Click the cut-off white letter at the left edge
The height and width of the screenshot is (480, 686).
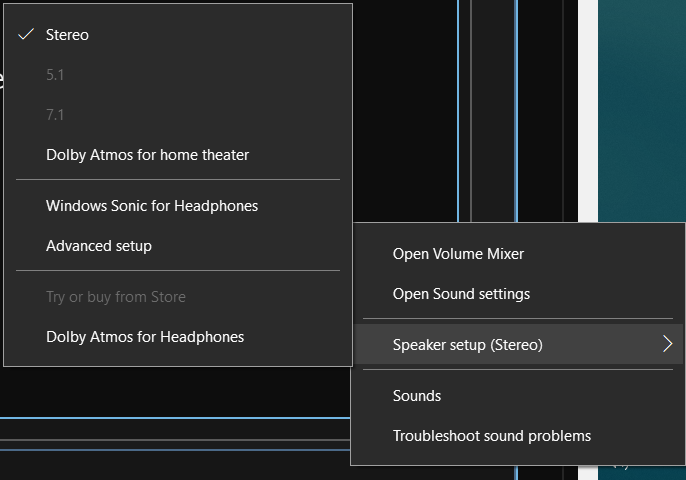[2, 78]
